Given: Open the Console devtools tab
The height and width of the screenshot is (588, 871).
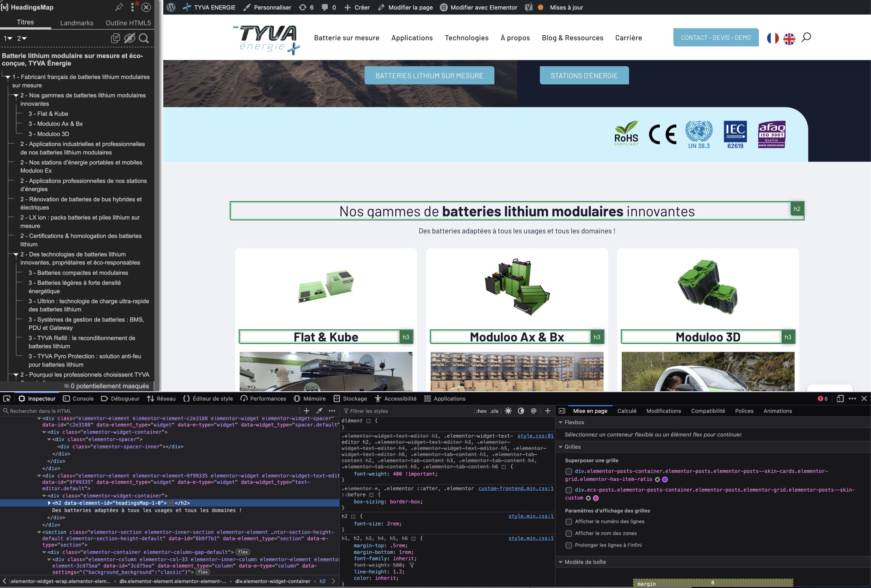Looking at the screenshot, I should 78,398.
